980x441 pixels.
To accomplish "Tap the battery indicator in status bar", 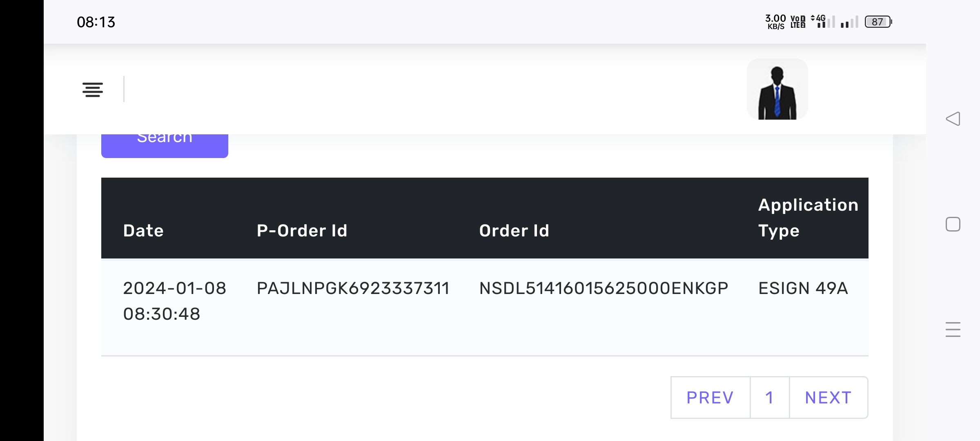I will [x=878, y=22].
